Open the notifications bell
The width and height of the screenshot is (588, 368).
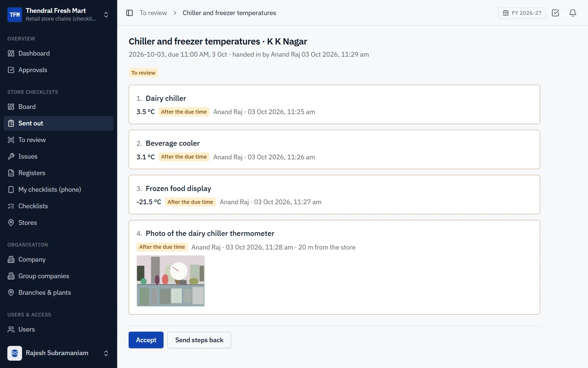pos(573,13)
